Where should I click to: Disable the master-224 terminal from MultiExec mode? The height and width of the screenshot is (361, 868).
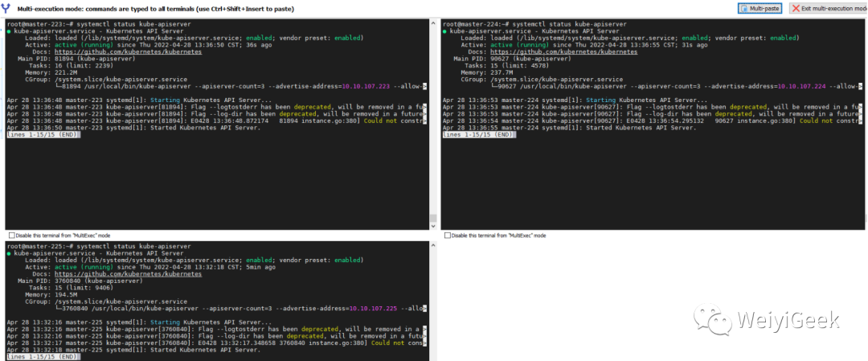[x=448, y=236]
